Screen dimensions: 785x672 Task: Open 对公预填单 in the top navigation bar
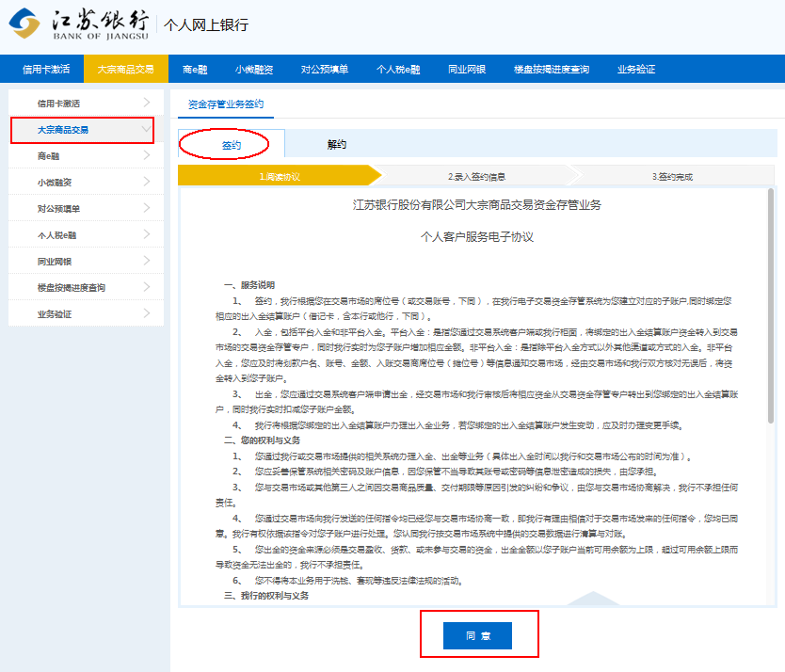(325, 69)
